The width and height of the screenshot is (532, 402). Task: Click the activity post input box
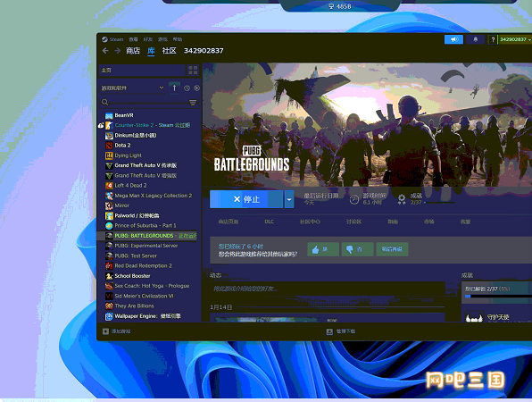(328, 289)
